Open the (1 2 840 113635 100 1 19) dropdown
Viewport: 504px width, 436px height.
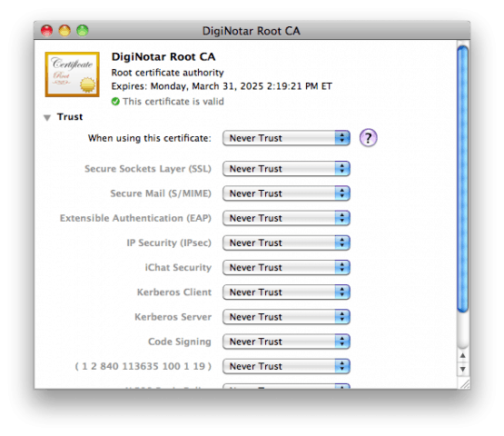click(x=286, y=366)
